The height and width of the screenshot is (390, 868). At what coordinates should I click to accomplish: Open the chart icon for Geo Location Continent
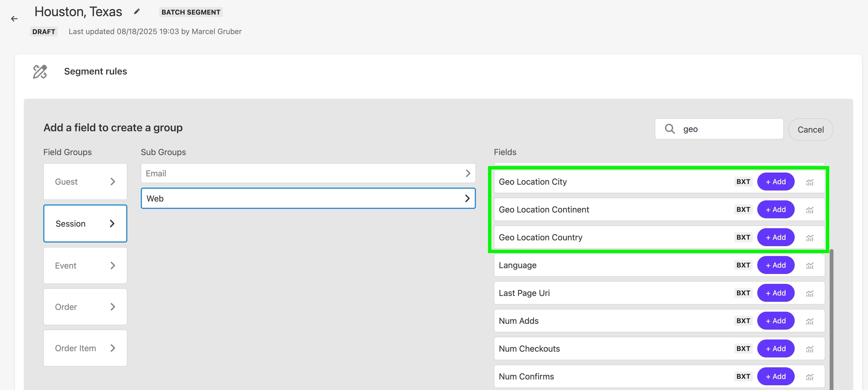809,210
